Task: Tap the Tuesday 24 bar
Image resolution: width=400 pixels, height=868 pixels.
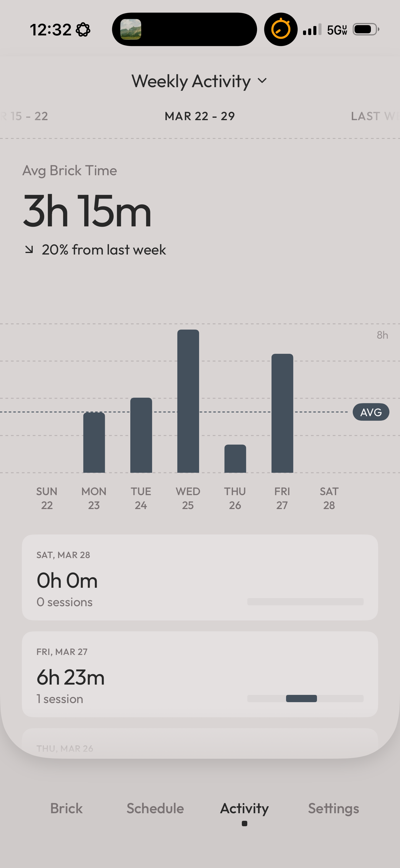Action: coord(141,435)
